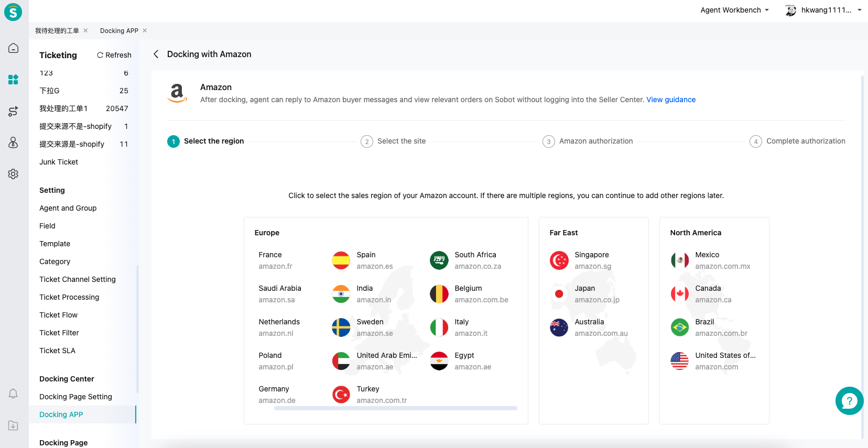Select Netherlands amazon.nl region
Image resolution: width=868 pixels, height=448 pixels.
279,327
